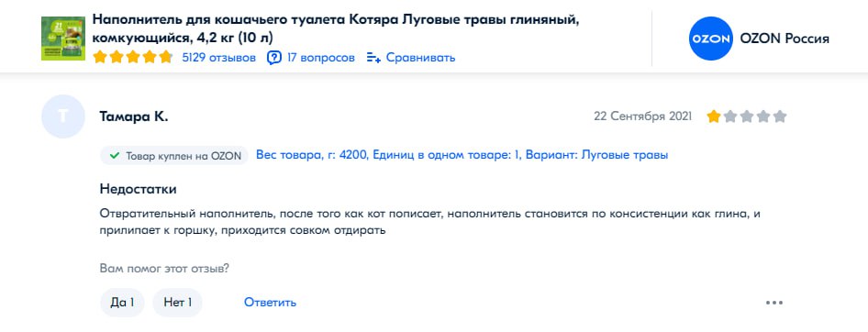
Task: Open the 5129 отзывов reviews link
Action: click(218, 58)
